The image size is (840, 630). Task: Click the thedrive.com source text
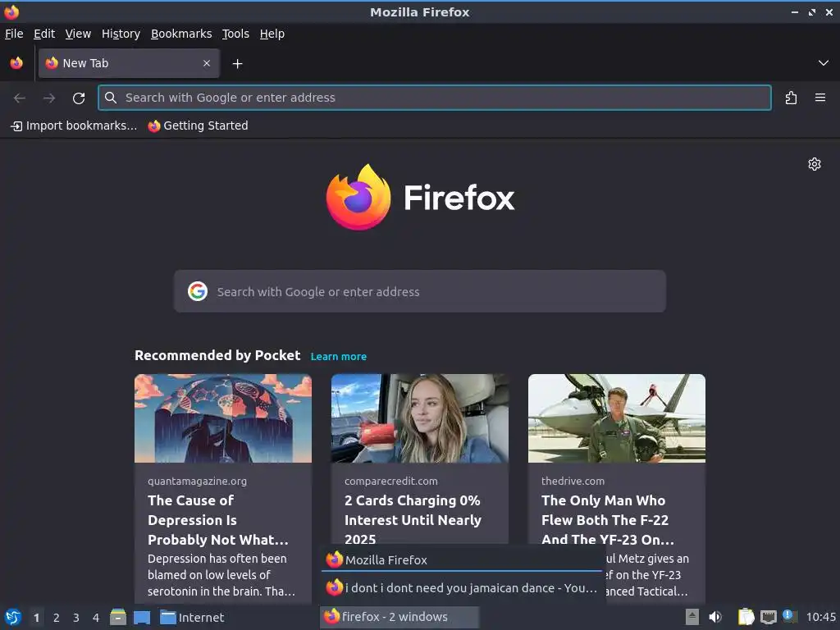[x=573, y=481]
